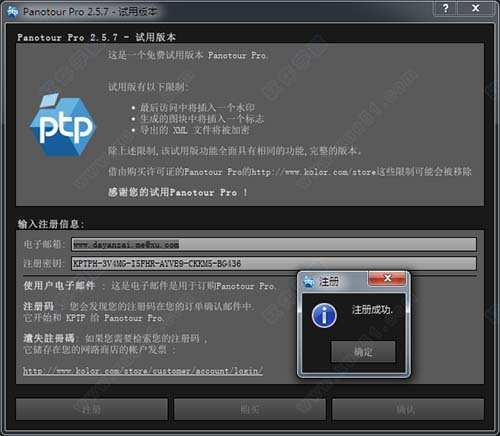
Task: Click the blue information icon in dialog
Action: tap(324, 316)
